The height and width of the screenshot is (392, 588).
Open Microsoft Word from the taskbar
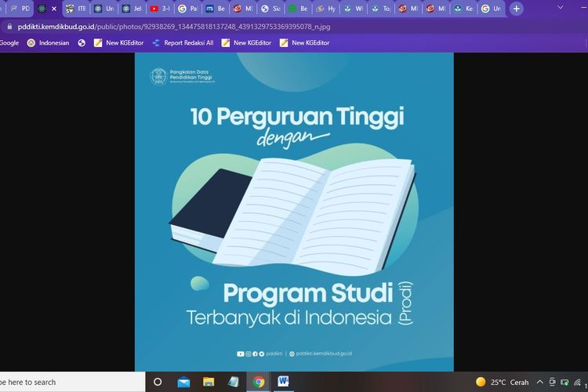(x=283, y=382)
